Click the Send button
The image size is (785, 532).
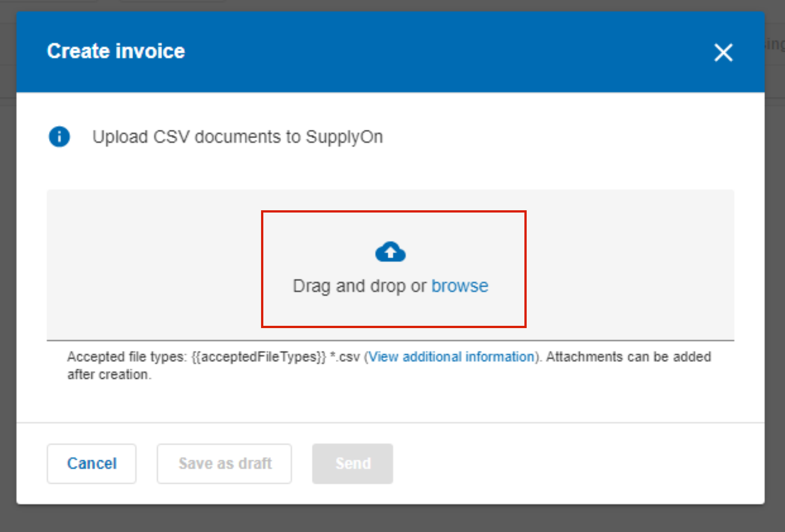353,464
